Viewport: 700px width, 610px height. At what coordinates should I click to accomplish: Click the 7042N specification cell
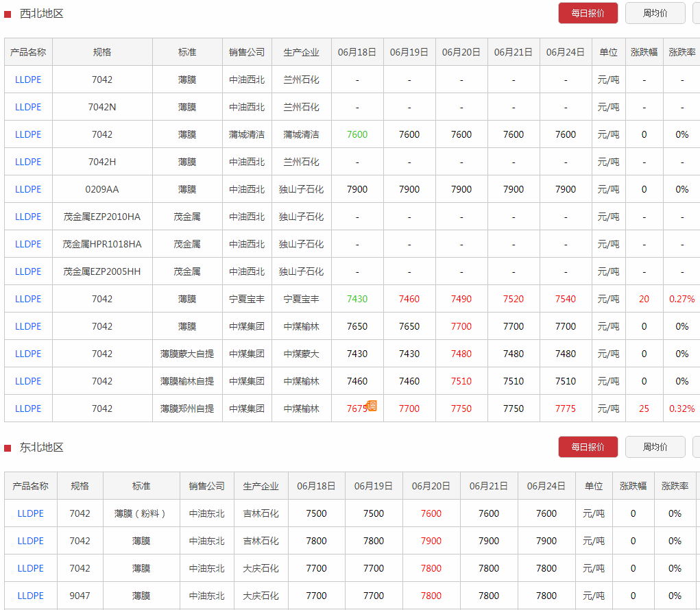coord(102,107)
